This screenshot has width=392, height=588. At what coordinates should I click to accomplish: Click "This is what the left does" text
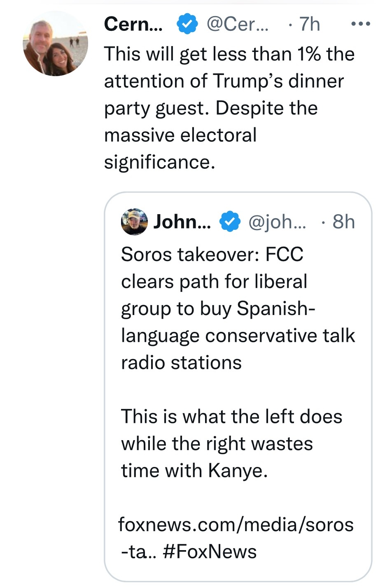[231, 416]
